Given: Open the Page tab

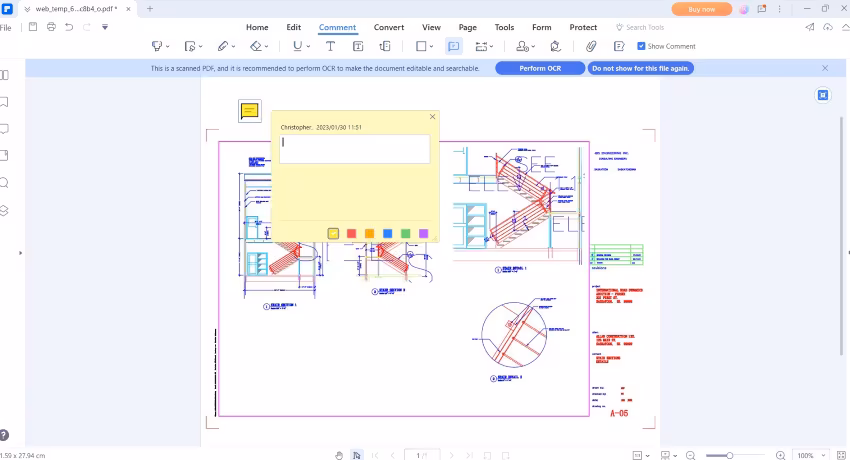Looking at the screenshot, I should pyautogui.click(x=468, y=27).
